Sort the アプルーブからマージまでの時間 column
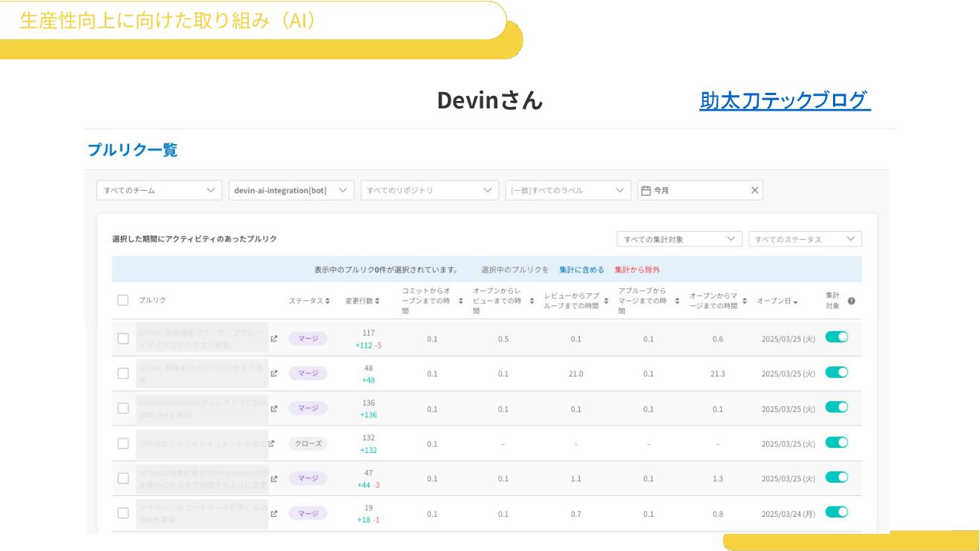Screen dimensions: 980x551 (678, 301)
